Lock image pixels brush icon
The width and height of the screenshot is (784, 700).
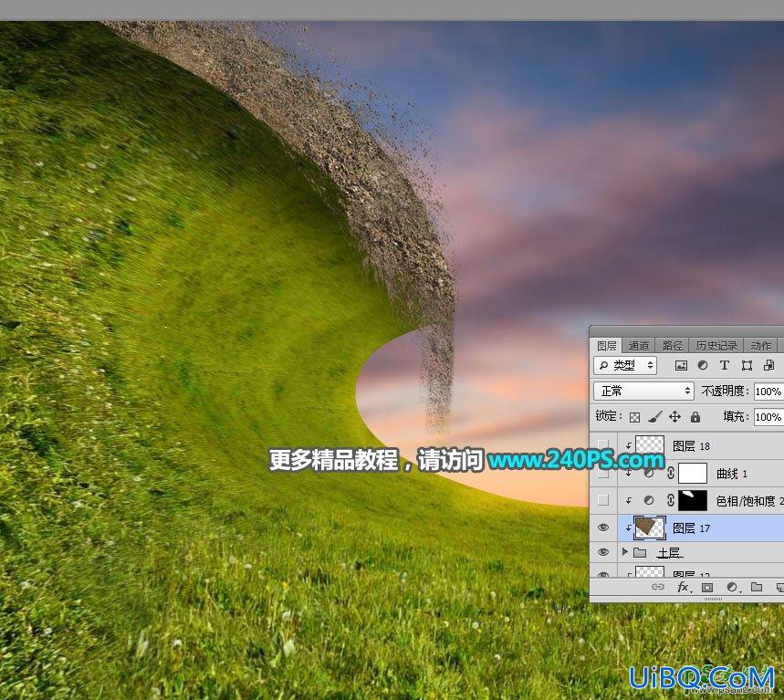[655, 416]
